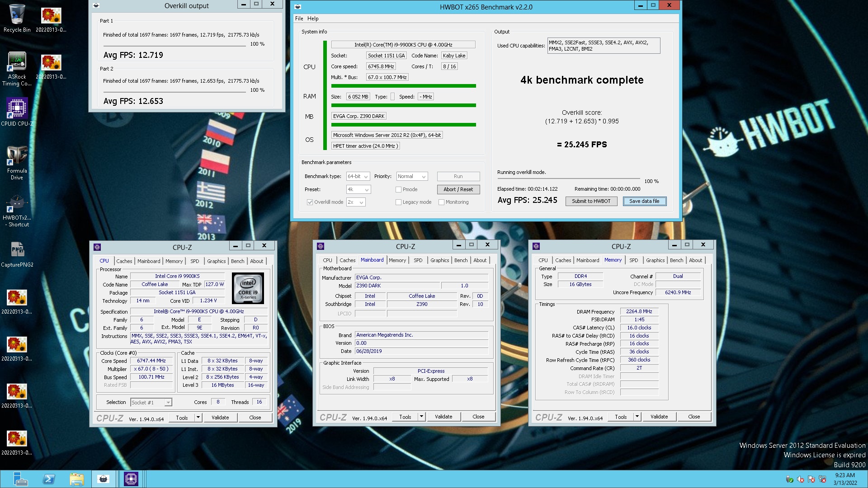Enable the Monitoring checkbox

[441, 202]
